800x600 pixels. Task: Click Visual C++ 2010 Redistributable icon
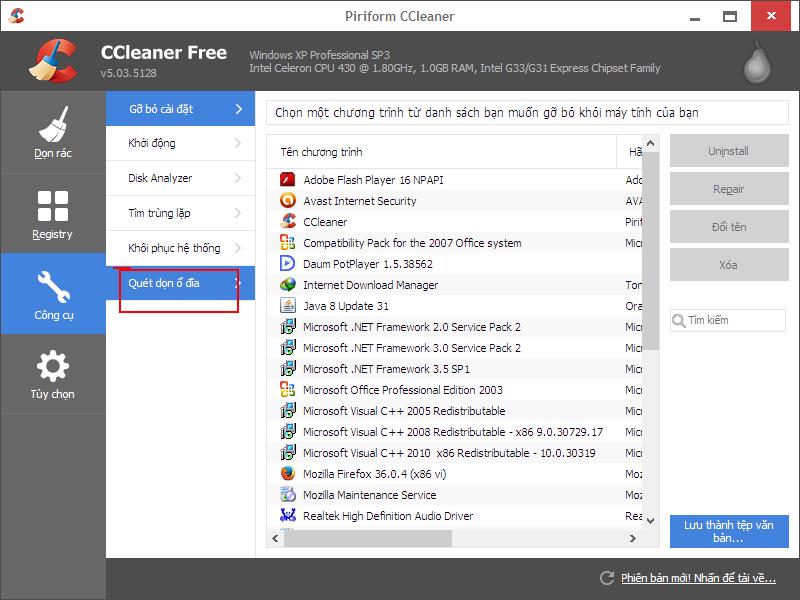coord(288,453)
